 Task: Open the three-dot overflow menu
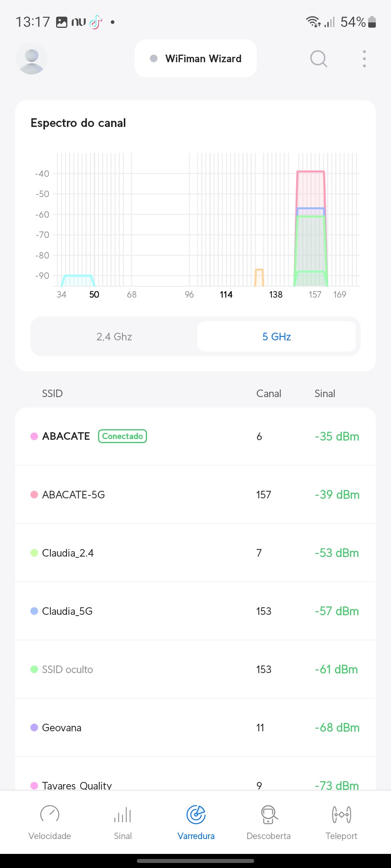tap(364, 59)
